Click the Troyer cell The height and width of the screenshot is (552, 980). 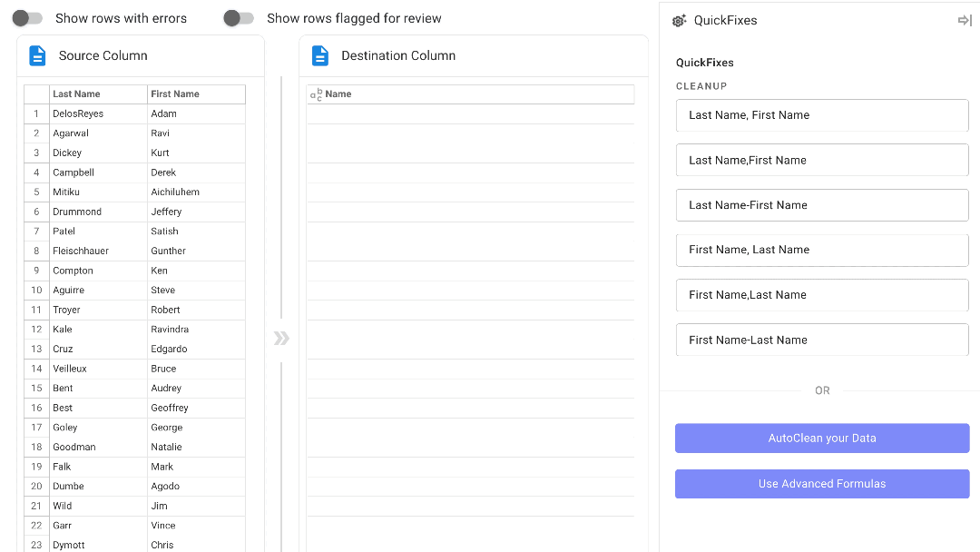click(98, 310)
